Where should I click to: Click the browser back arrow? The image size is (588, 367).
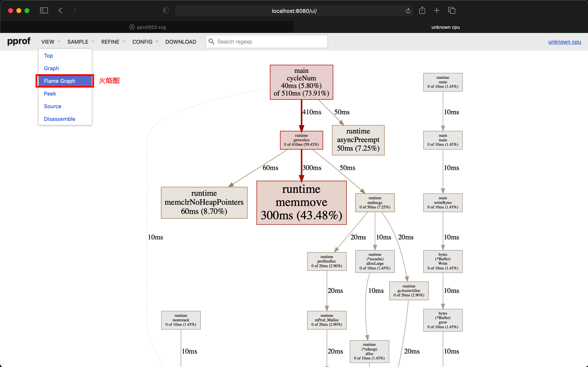coord(60,10)
